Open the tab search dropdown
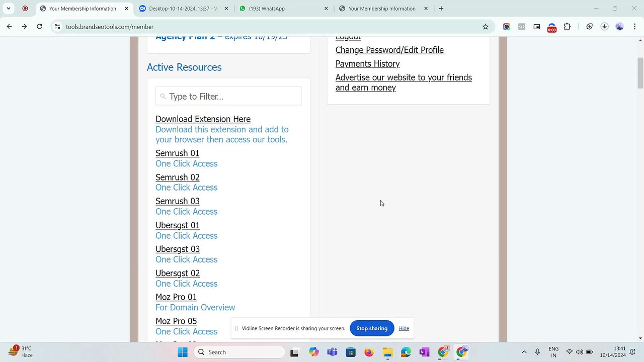The width and height of the screenshot is (644, 362). click(x=9, y=9)
